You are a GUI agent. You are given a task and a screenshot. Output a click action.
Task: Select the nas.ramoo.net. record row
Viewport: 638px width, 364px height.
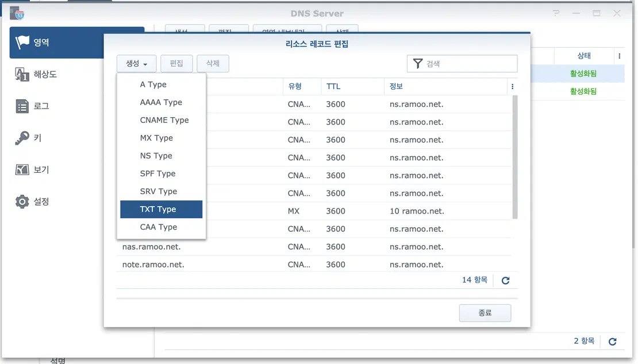tap(314, 247)
